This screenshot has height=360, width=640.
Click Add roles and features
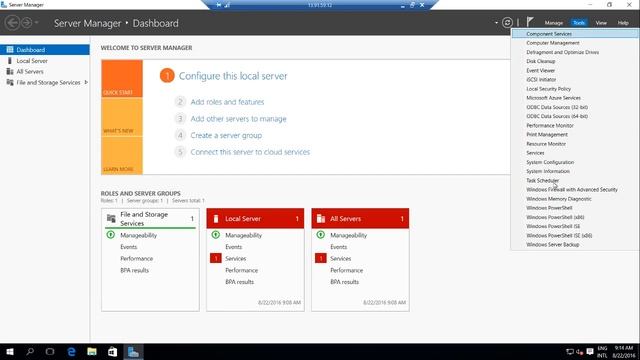pos(227,102)
